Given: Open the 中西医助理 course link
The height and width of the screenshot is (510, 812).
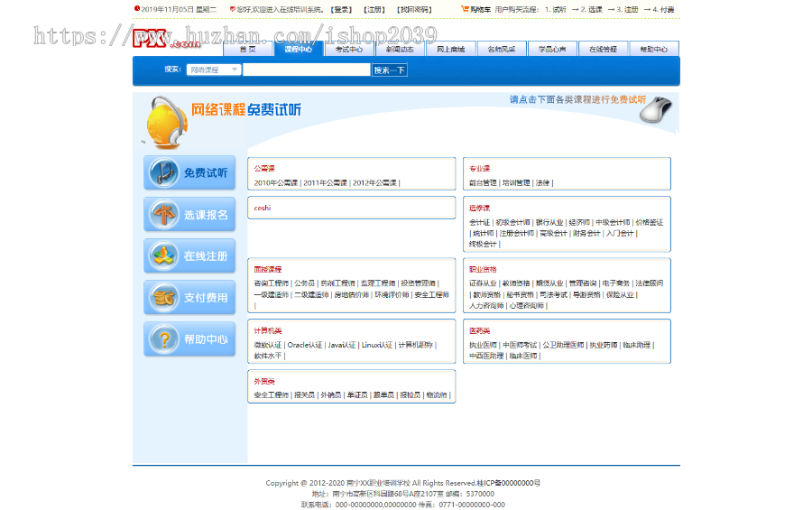Looking at the screenshot, I should [x=486, y=356].
